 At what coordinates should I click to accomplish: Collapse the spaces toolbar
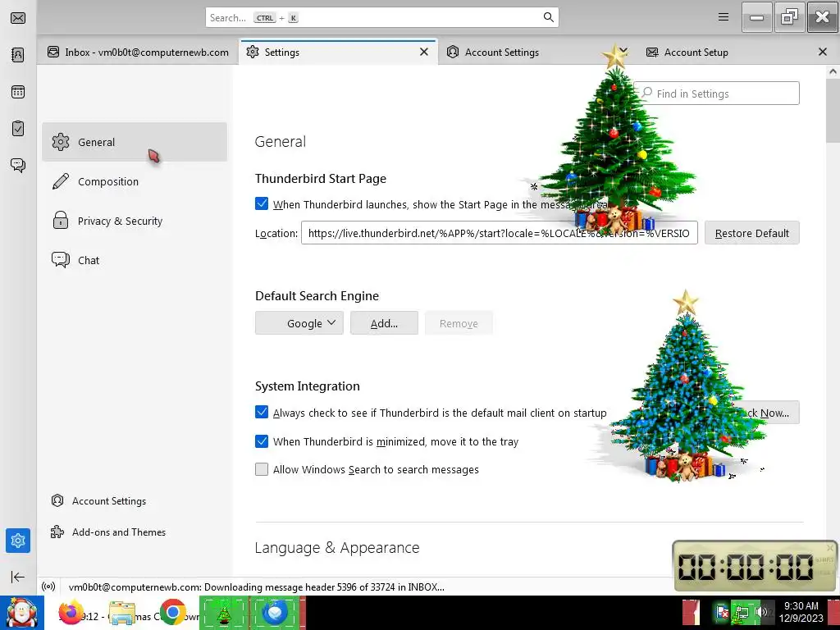click(18, 577)
